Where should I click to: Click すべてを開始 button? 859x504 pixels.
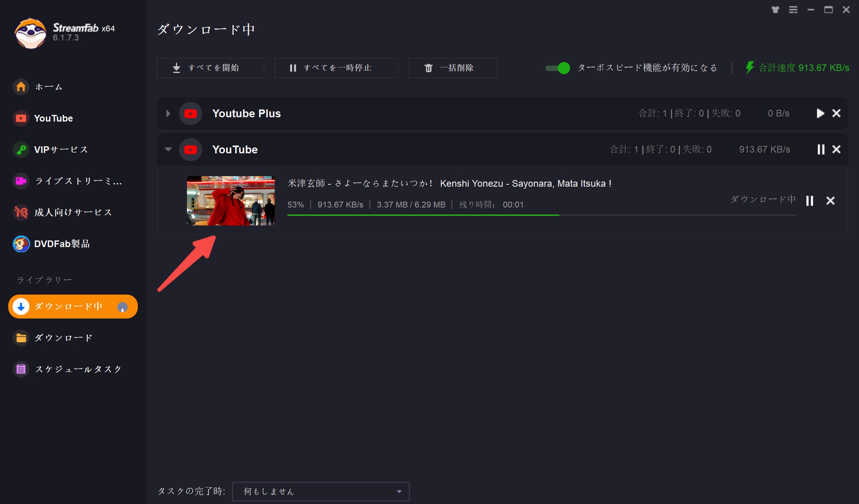coord(210,68)
